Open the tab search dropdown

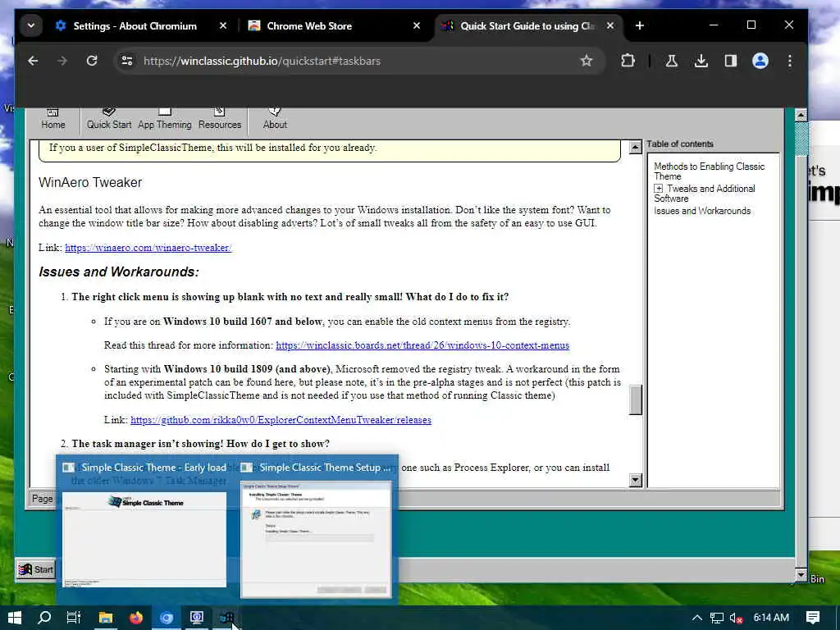tap(31, 25)
